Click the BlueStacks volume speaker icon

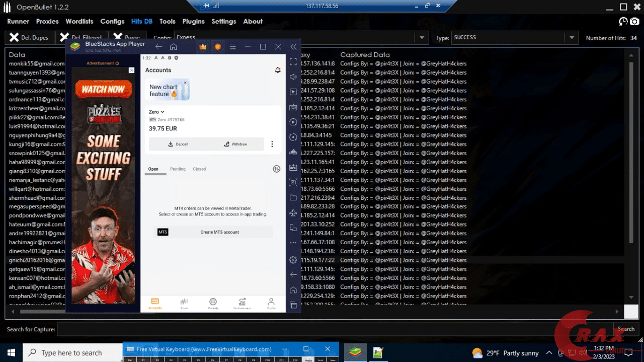pyautogui.click(x=293, y=77)
